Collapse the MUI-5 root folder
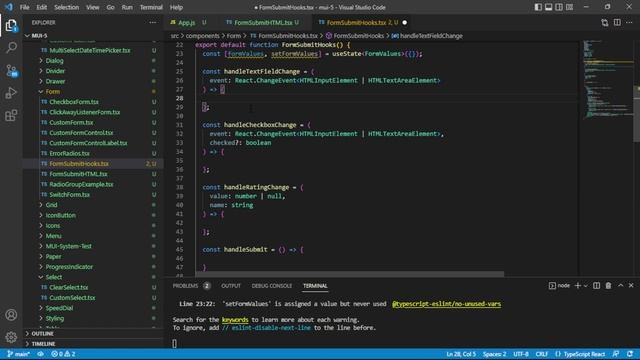 (39, 36)
